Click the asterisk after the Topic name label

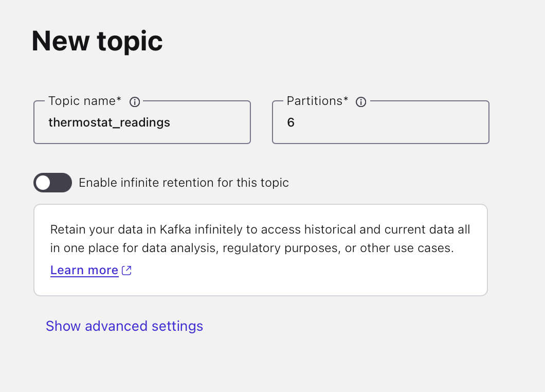(119, 100)
